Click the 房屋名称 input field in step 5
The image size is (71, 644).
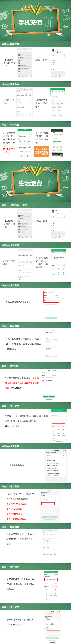coord(51,293)
